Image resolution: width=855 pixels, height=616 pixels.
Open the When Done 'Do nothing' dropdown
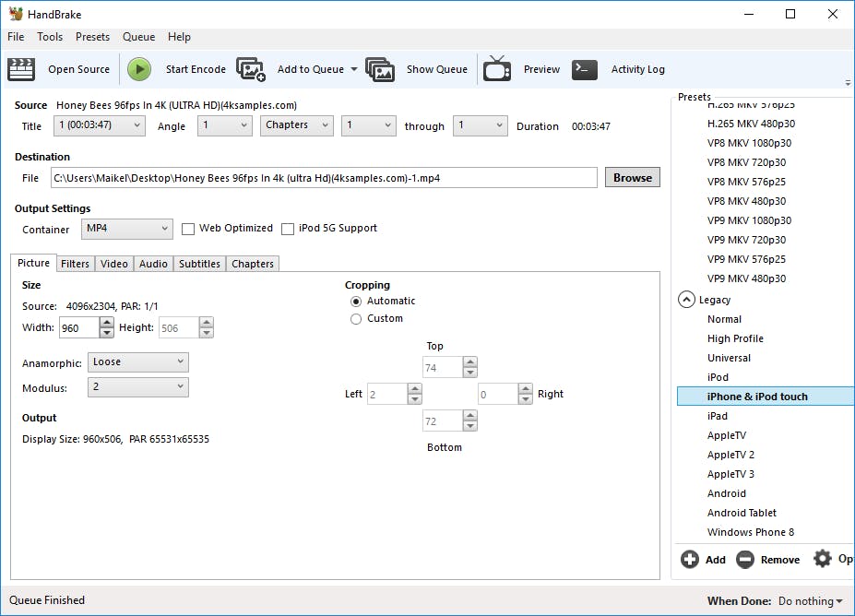[811, 600]
